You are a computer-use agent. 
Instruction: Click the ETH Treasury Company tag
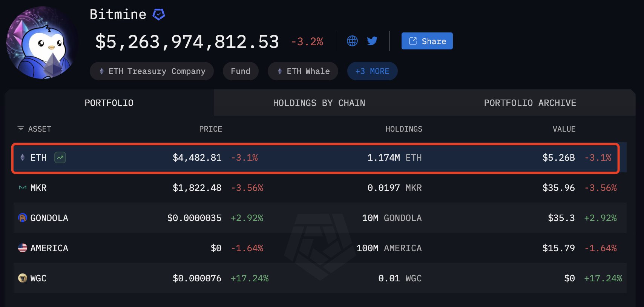pyautogui.click(x=152, y=71)
